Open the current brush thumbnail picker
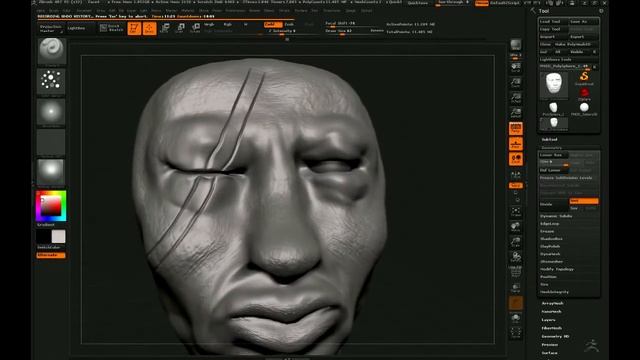640x360 pixels. [x=51, y=51]
